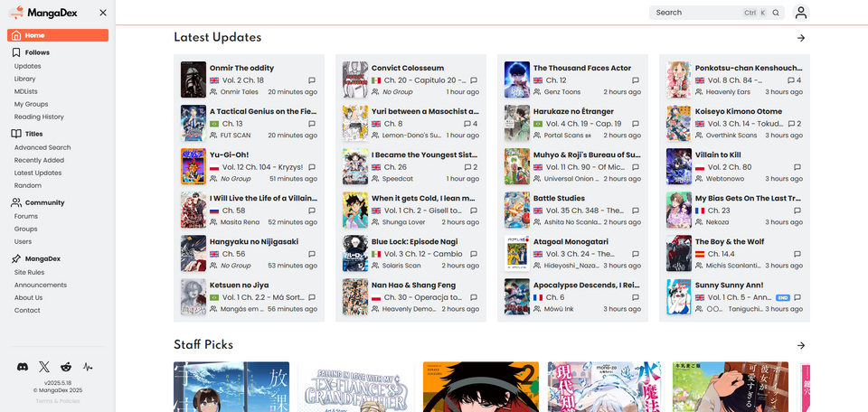This screenshot has width=868, height=412.
Task: Open Contact in the sidebar
Action: coord(27,311)
